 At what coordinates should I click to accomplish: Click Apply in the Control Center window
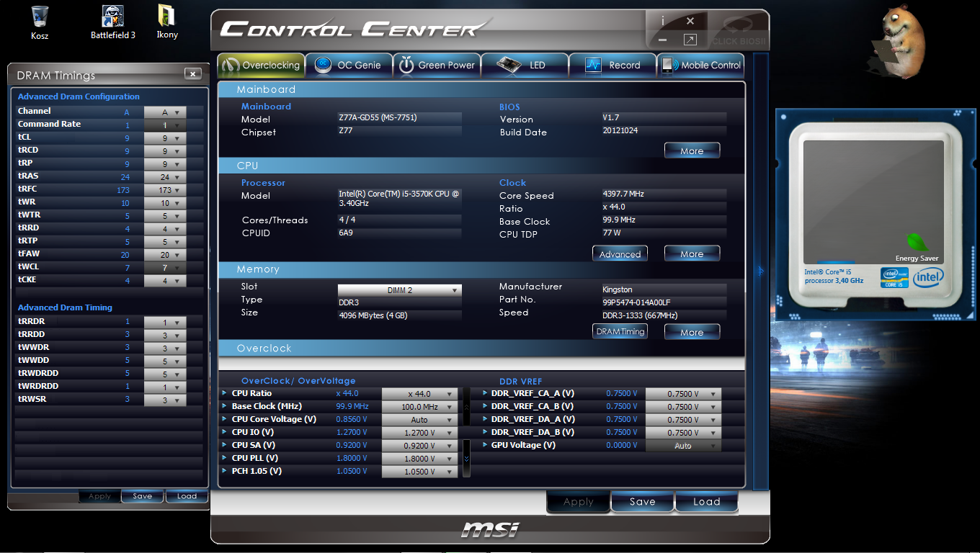(578, 502)
